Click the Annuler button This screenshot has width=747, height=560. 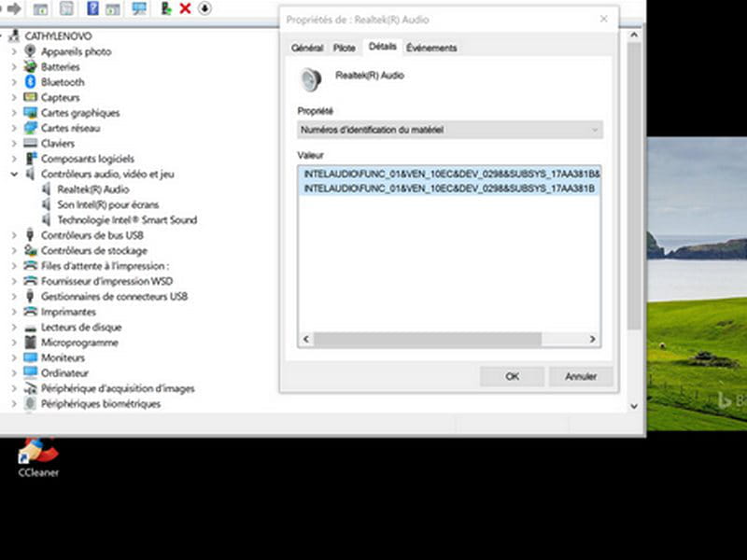(x=581, y=376)
